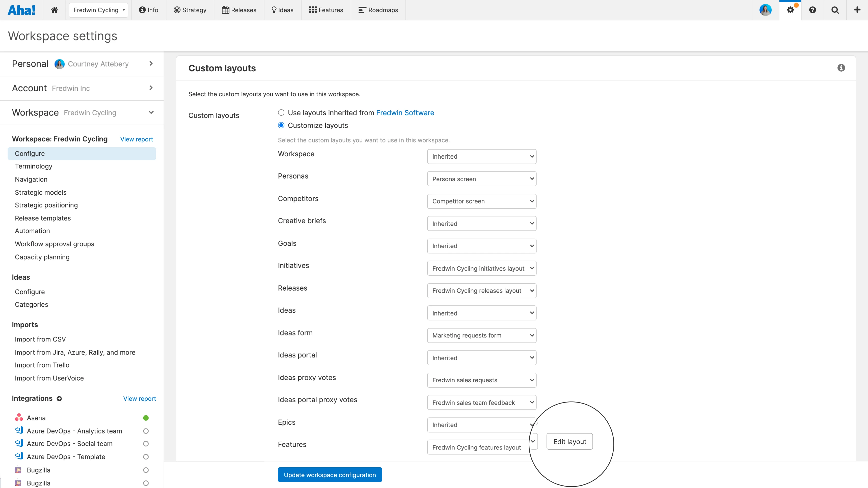
Task: Select Customize layouts radio button
Action: 281,125
